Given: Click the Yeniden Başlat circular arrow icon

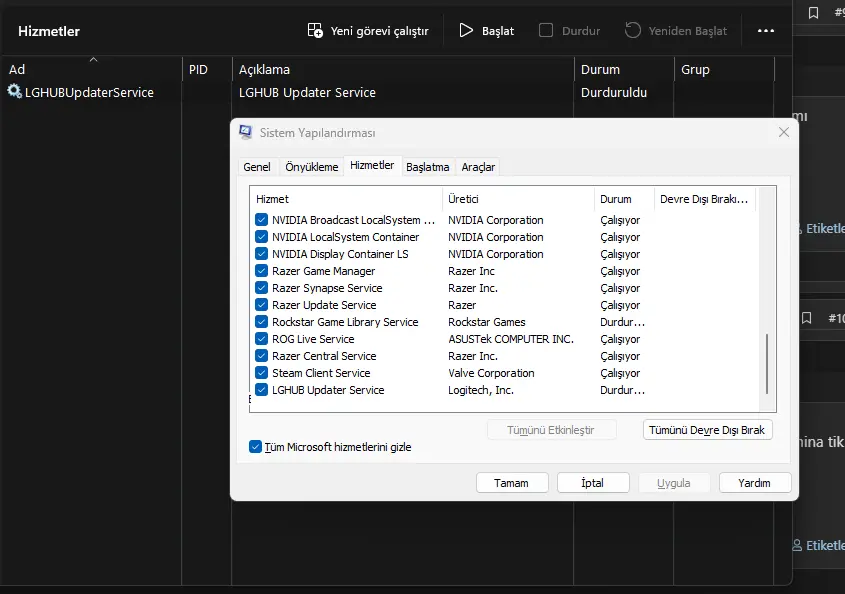Looking at the screenshot, I should click(x=633, y=31).
